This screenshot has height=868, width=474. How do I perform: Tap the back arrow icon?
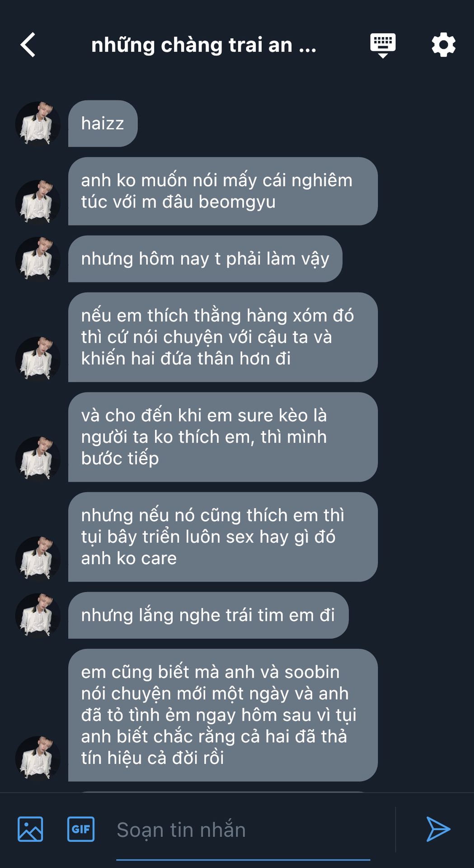click(28, 45)
